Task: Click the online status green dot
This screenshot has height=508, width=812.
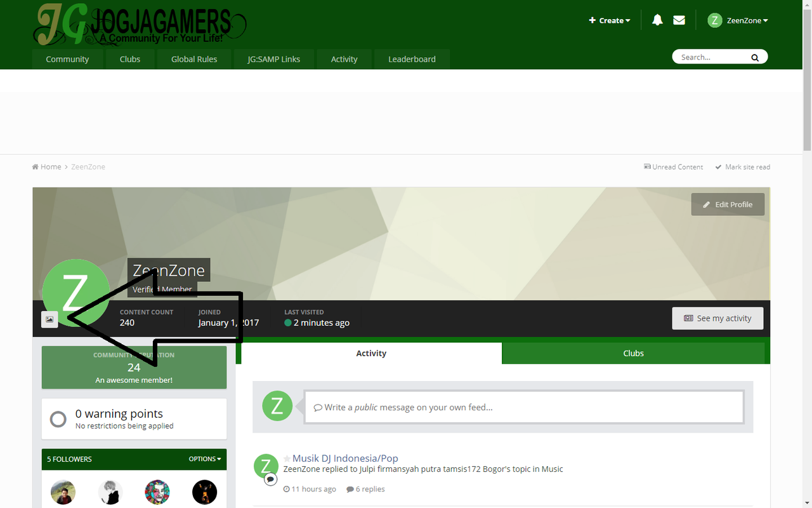Action: pos(288,323)
